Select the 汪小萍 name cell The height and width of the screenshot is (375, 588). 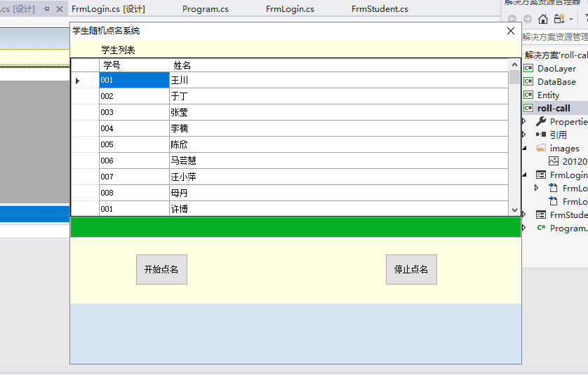coord(339,177)
